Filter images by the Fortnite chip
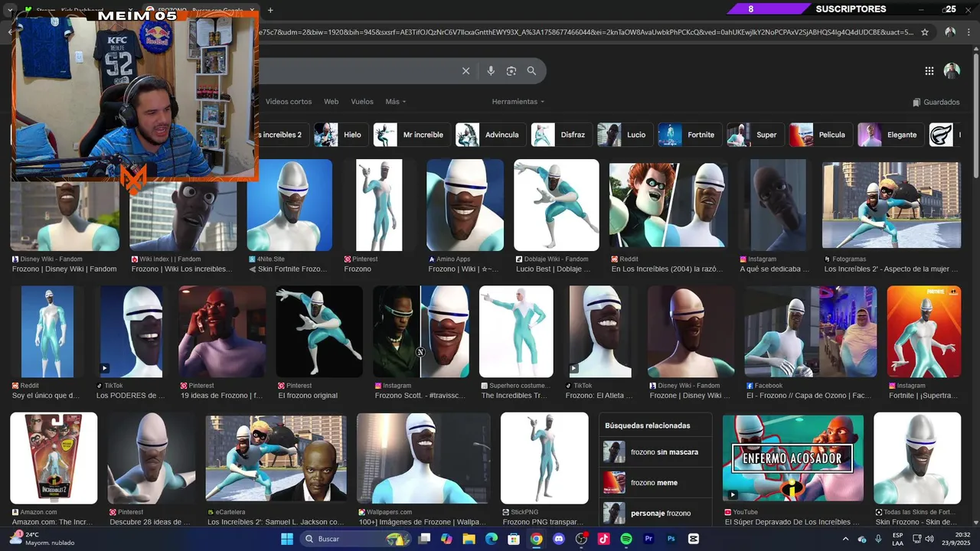Viewport: 980px width, 551px height. pos(690,135)
